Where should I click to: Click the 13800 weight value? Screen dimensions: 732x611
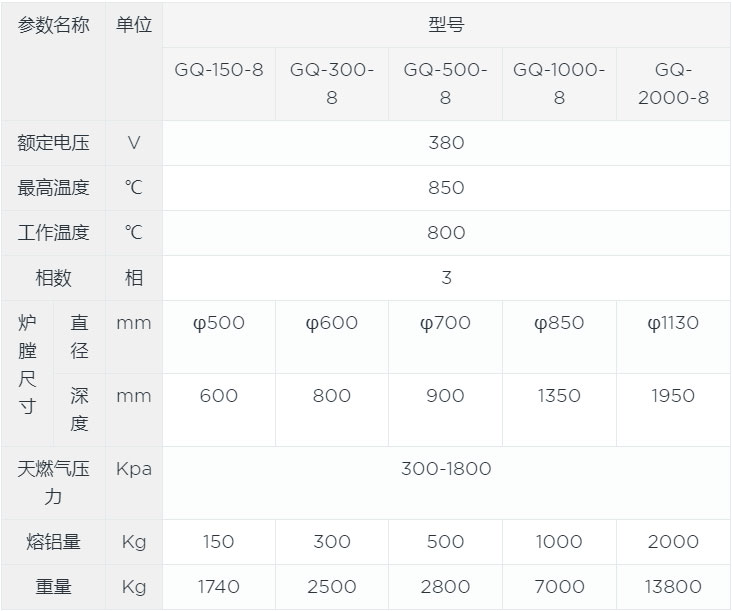coord(673,587)
